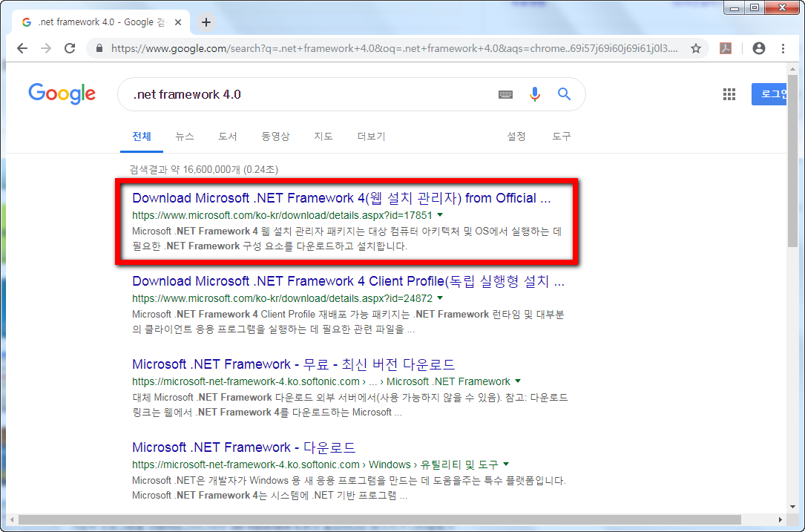Screen dimensions: 805x532
Task: Open the Google apps grid
Action: (729, 94)
